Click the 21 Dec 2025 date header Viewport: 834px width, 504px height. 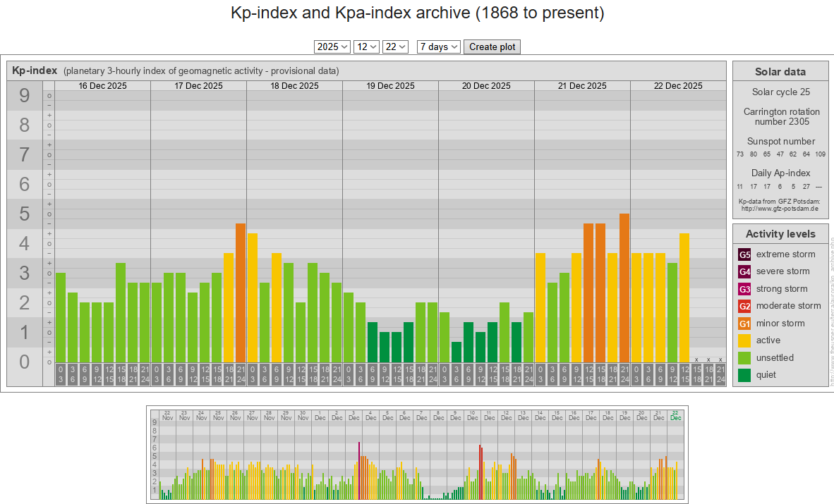tap(582, 85)
